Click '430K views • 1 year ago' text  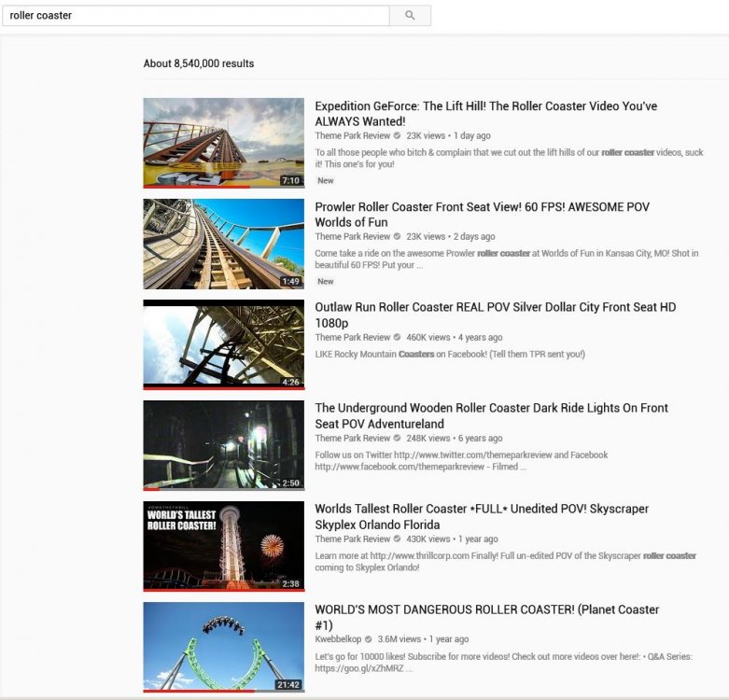pos(452,539)
